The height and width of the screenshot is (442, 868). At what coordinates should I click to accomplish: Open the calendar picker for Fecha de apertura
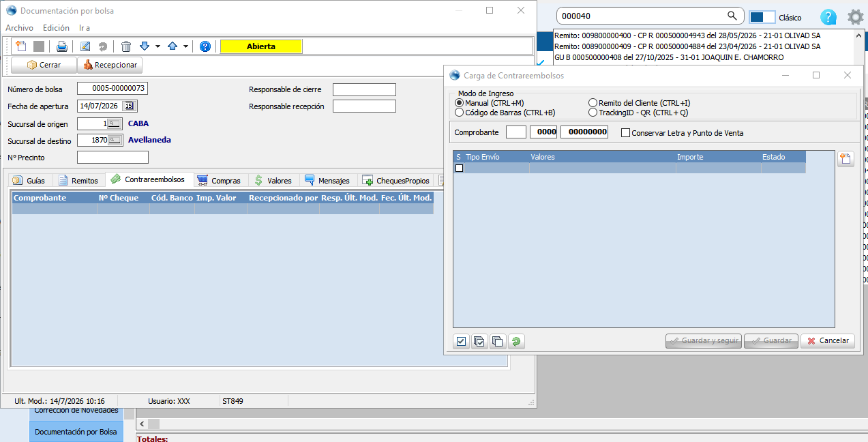[x=130, y=106]
